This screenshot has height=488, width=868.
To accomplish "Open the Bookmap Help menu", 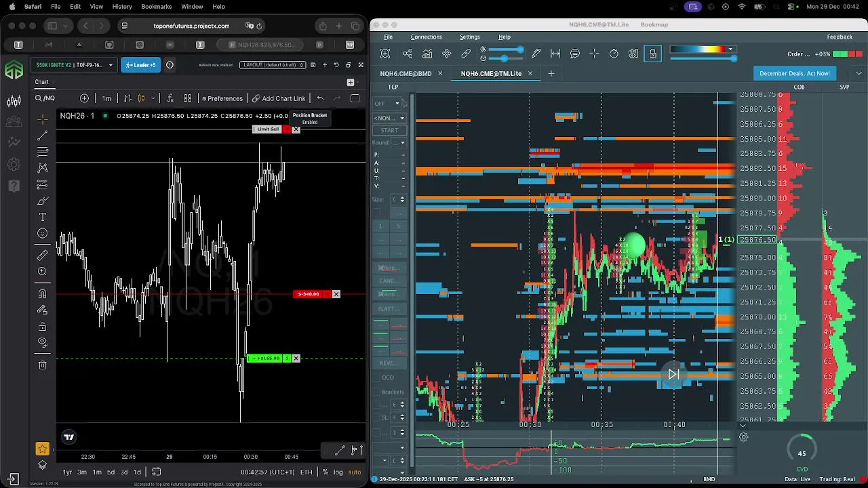I will pos(505,37).
